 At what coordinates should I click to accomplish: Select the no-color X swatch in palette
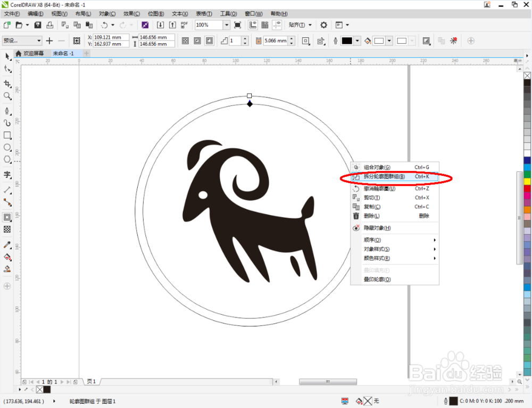[527, 76]
